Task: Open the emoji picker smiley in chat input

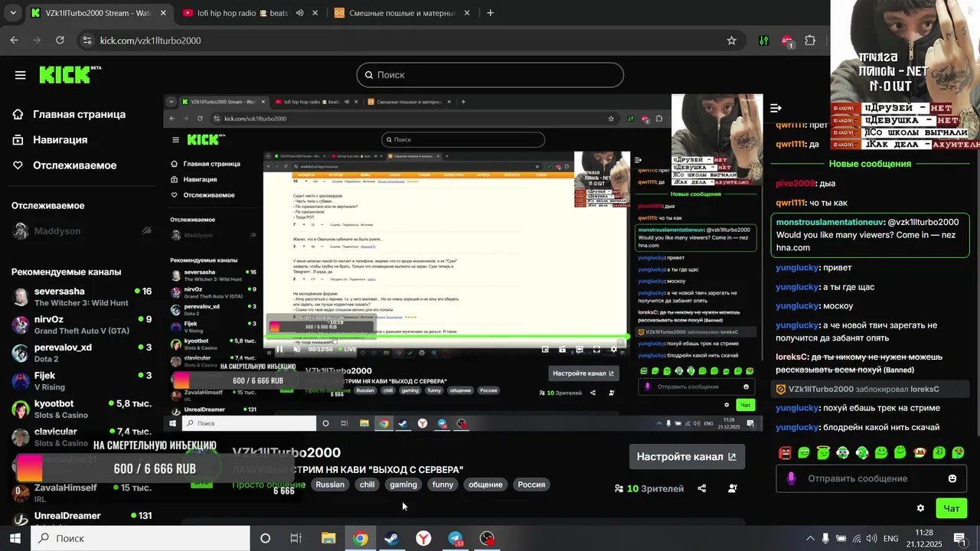Action: [x=952, y=478]
